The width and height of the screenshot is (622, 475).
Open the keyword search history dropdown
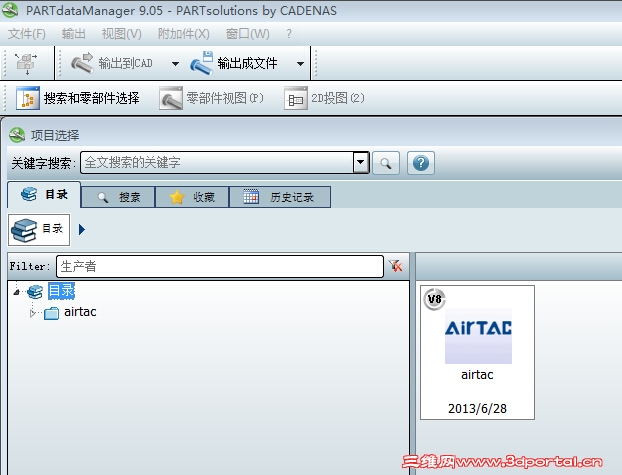click(x=361, y=162)
